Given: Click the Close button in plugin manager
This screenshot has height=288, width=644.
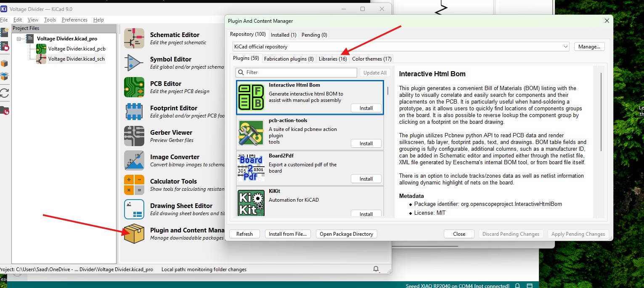Looking at the screenshot, I should click(x=459, y=234).
